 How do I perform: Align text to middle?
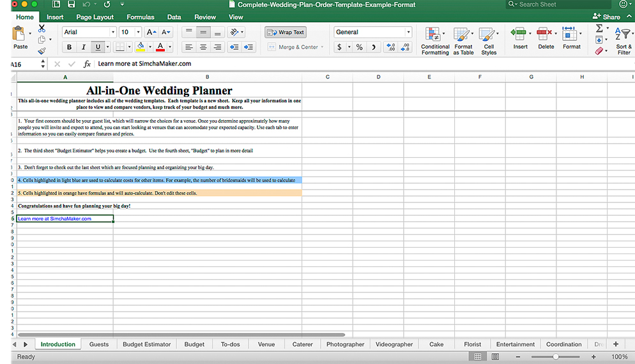(x=203, y=32)
